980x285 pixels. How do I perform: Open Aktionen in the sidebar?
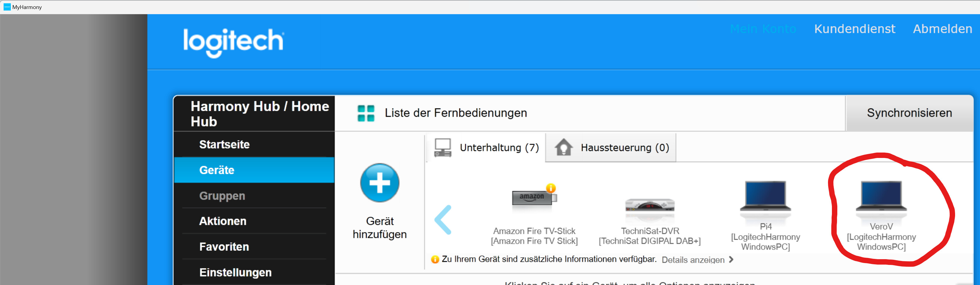pos(254,221)
